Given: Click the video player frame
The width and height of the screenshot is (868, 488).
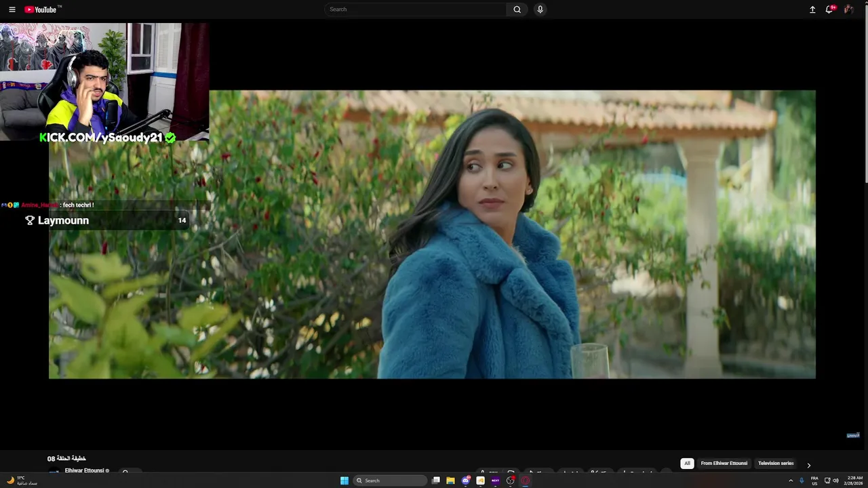Looking at the screenshot, I should (432, 234).
